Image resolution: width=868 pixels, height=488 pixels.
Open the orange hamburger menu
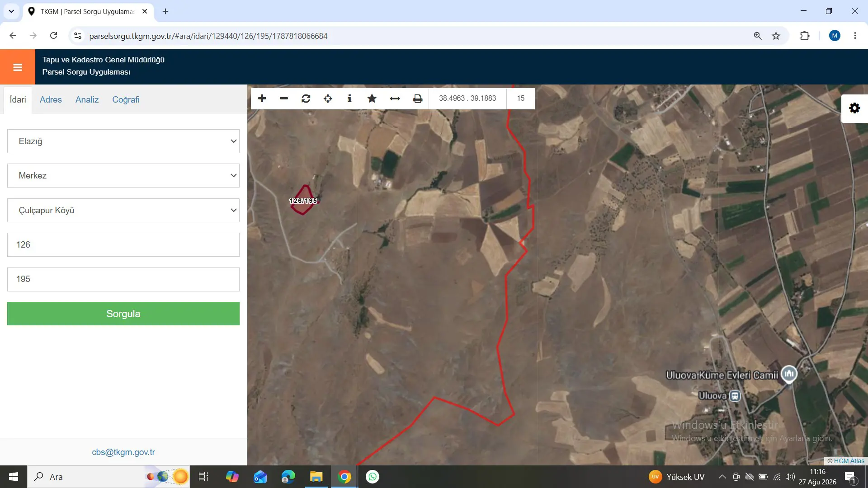(x=18, y=67)
